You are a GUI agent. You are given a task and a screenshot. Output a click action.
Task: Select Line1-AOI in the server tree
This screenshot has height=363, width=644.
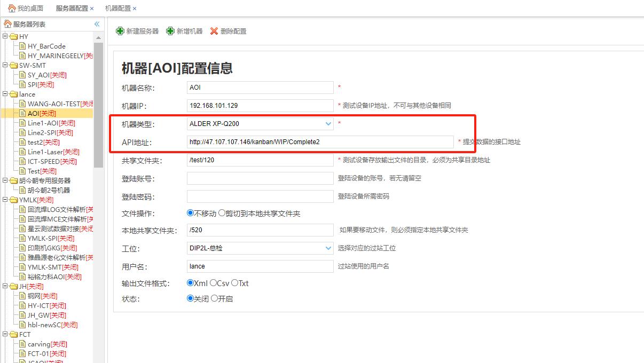coord(42,123)
